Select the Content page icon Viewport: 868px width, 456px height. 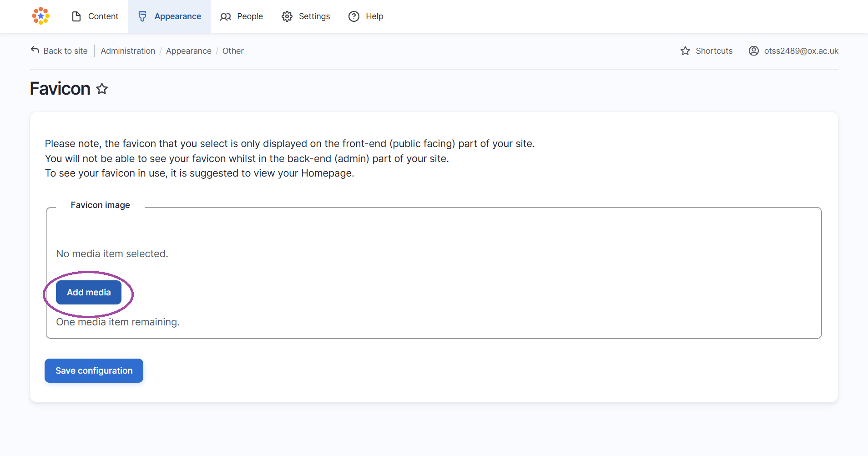76,16
